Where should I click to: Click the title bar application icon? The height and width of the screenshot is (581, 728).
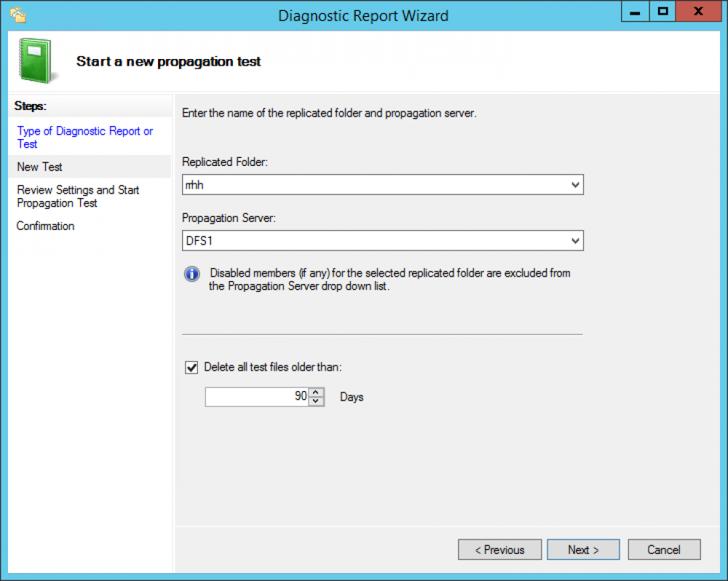[17, 14]
